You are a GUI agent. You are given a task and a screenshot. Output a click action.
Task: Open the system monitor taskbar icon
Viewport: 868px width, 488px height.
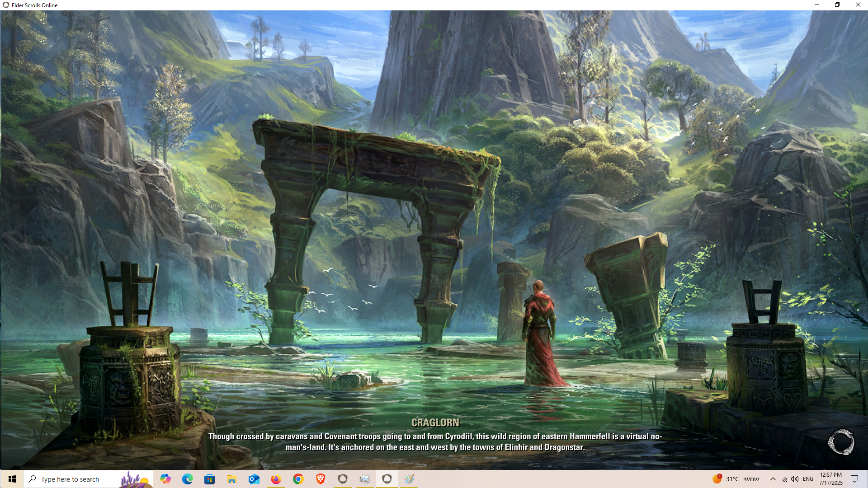click(x=365, y=479)
